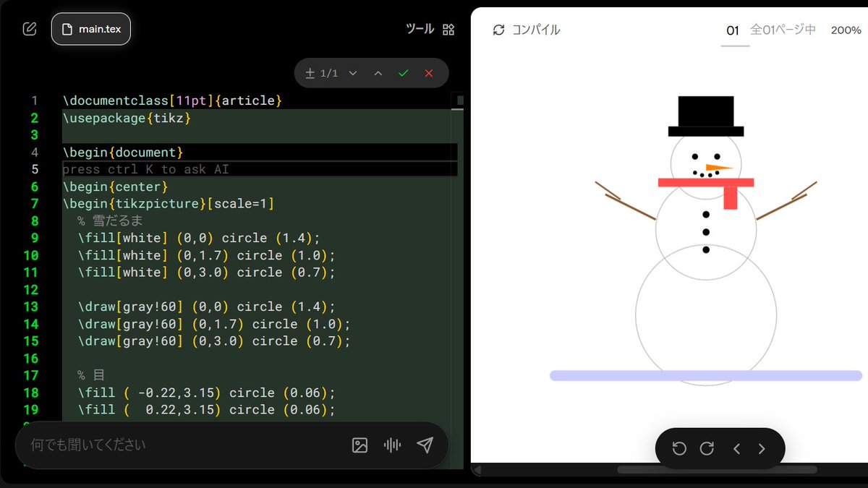This screenshot has height=488, width=868.
Task: Click the snowman's black hat in preview
Action: [706, 116]
